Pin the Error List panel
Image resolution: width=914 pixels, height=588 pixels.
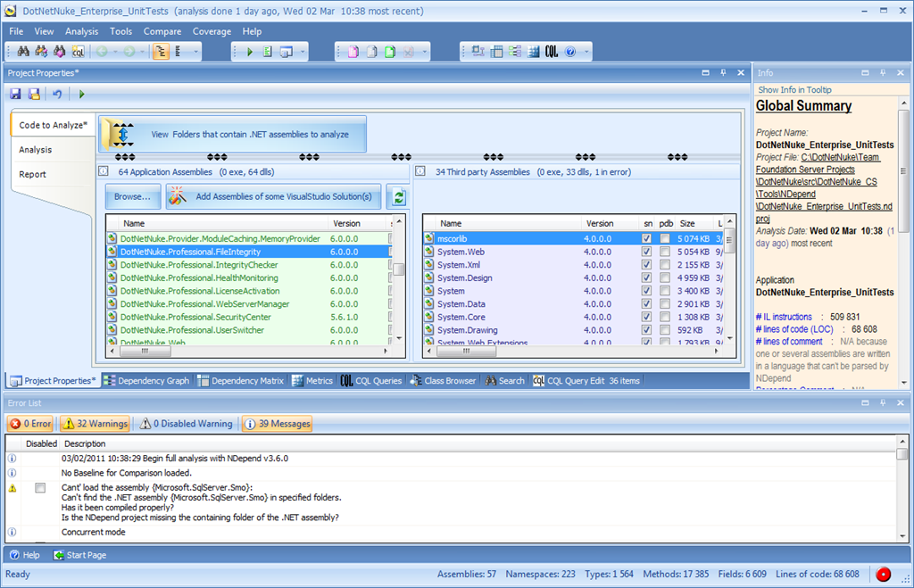pos(883,402)
